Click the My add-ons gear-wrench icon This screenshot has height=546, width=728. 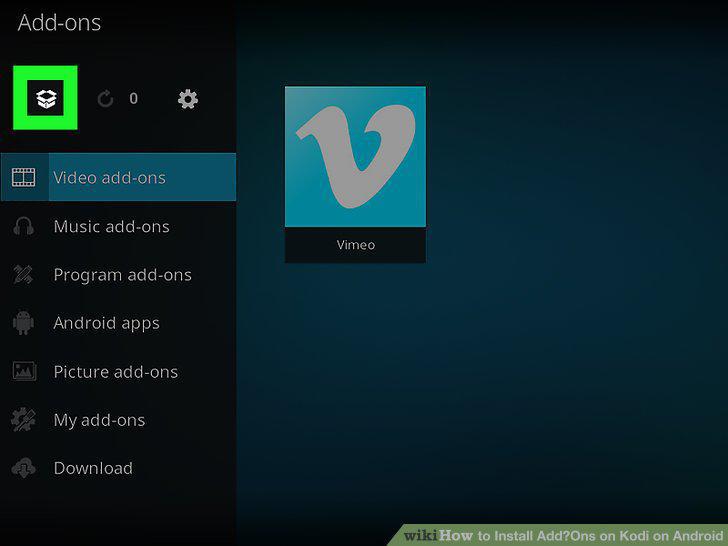pos(23,420)
